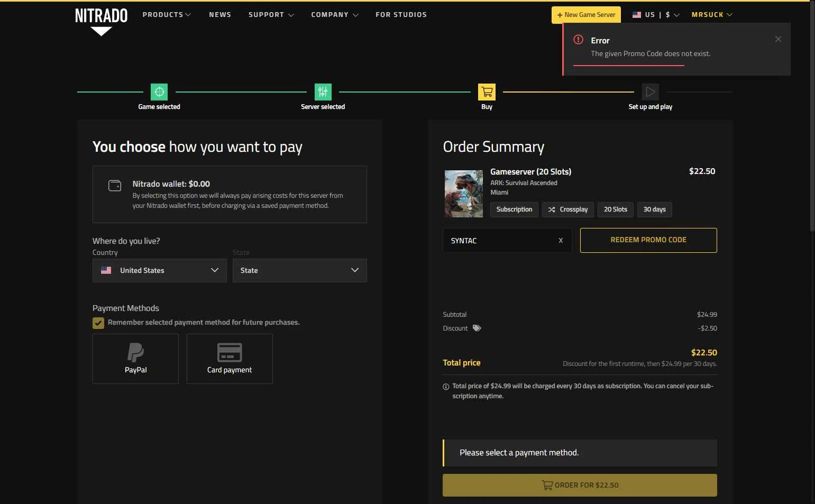815x504 pixels.
Task: Open the MRSUCK account menu
Action: 712,15
